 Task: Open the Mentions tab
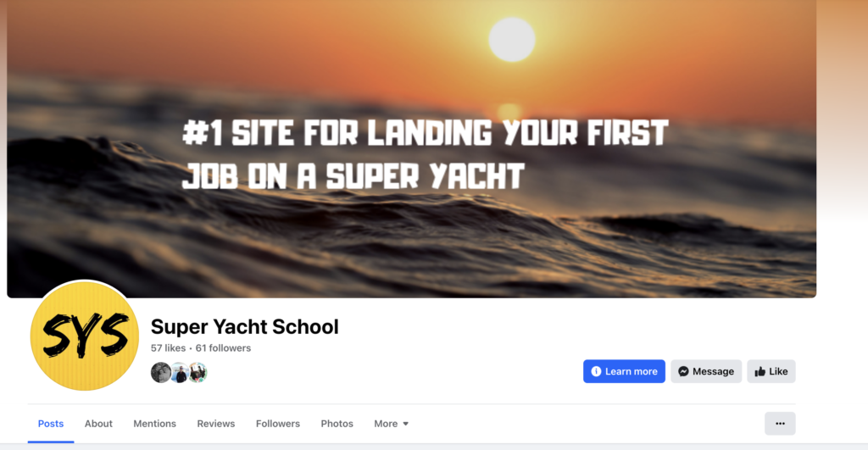coord(154,424)
